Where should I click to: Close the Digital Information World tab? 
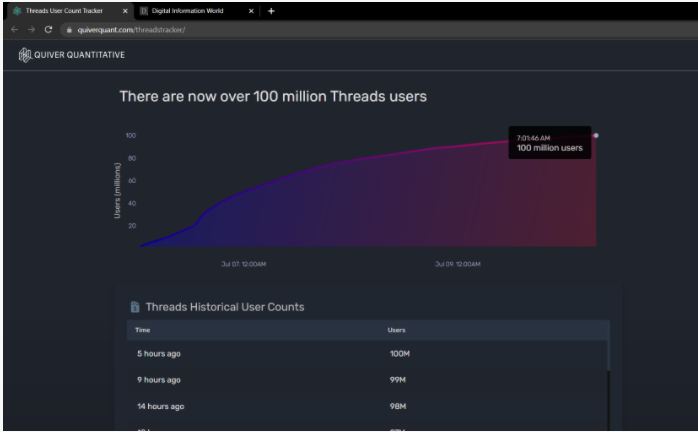[251, 11]
